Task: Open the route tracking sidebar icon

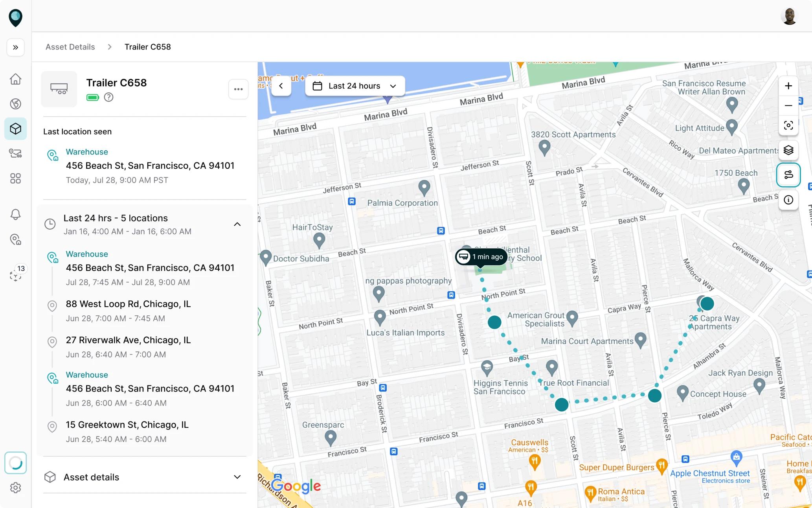Action: click(x=15, y=153)
